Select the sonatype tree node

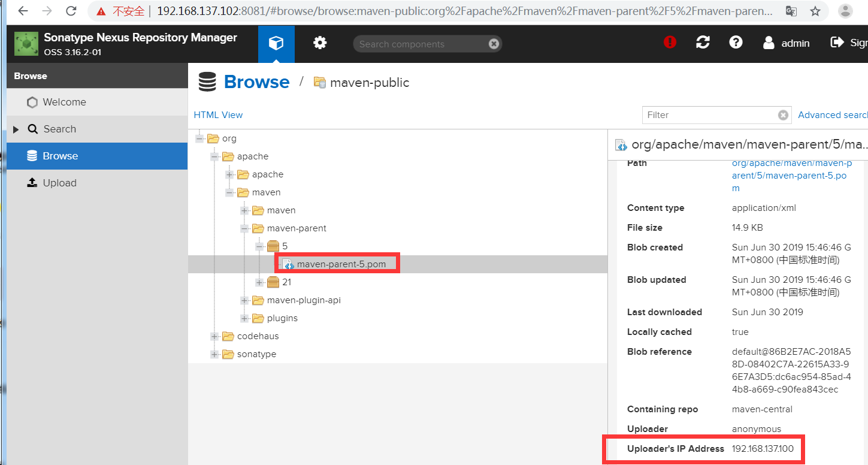257,354
